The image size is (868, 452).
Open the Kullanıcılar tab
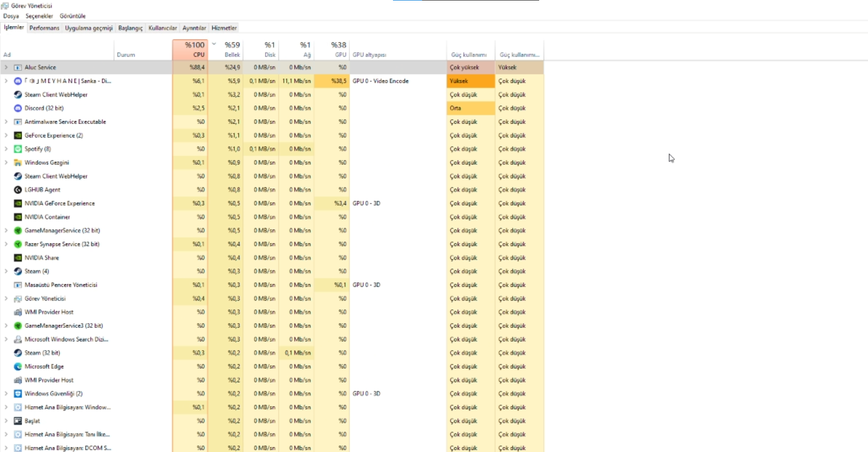[x=163, y=28]
